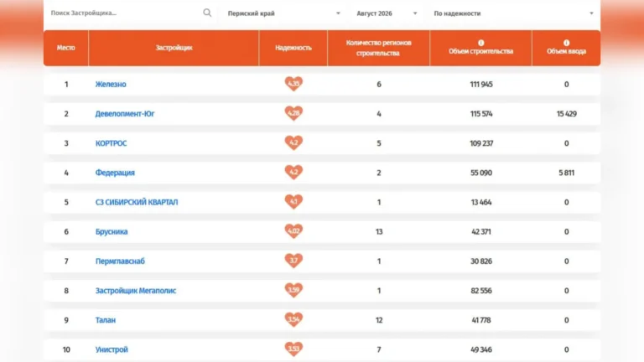Screen dimensions: 644x362
Task: Click the reliability heart in КОРТРОС row
Action: point(293,142)
